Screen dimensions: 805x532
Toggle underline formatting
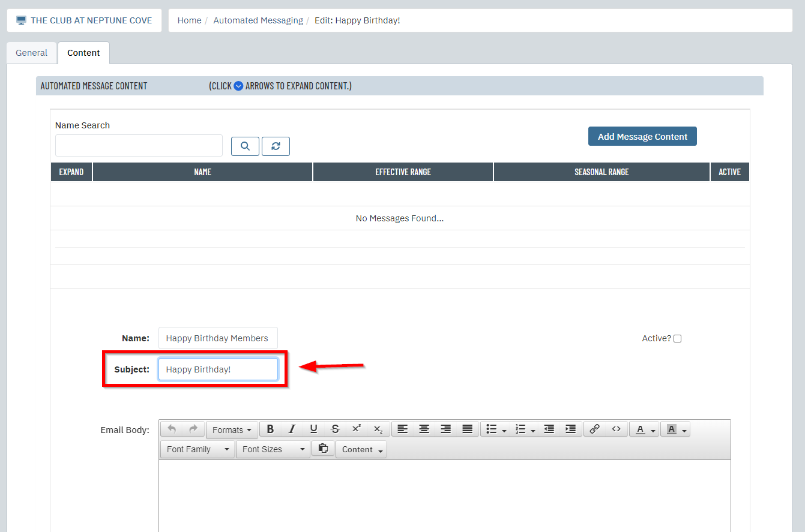coord(313,429)
